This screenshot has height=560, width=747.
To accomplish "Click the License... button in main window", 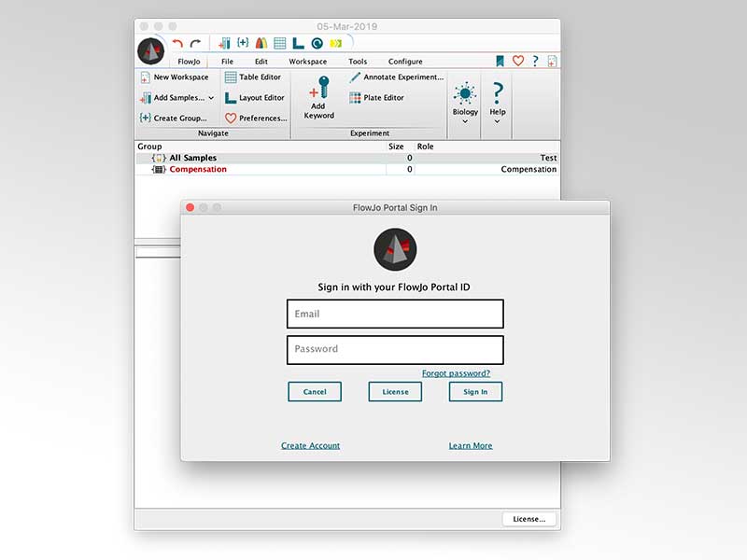I will pyautogui.click(x=529, y=519).
